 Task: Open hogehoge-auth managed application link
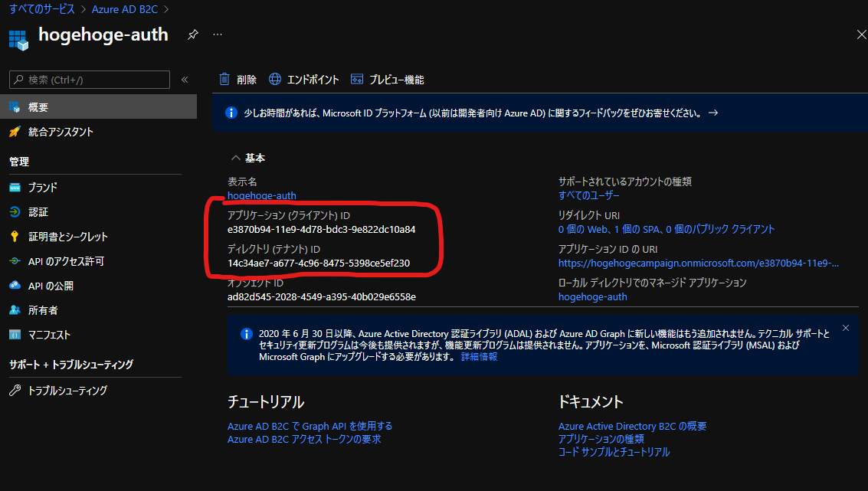click(592, 296)
